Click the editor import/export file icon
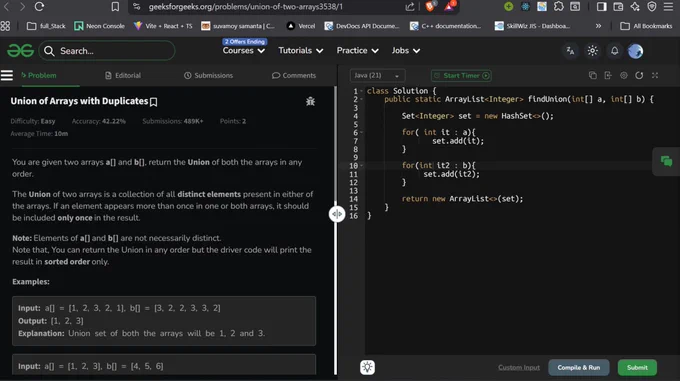Viewport: 680px width, 381px height. [608, 75]
